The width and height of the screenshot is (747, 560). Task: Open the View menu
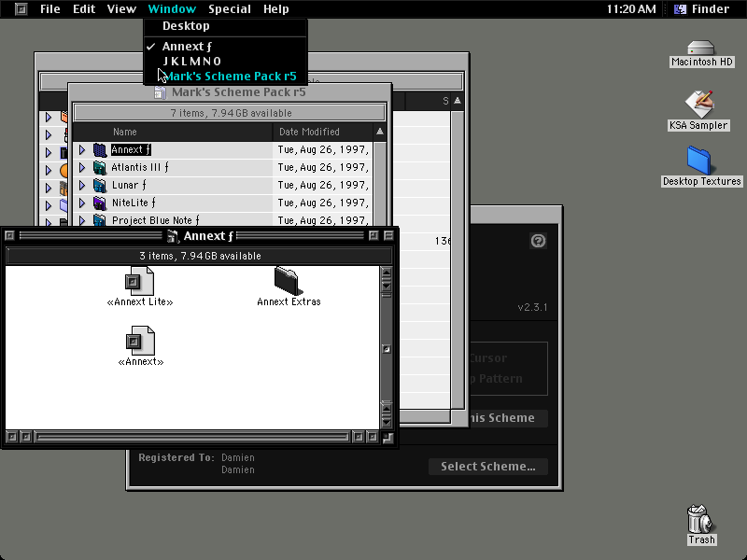pos(121,9)
